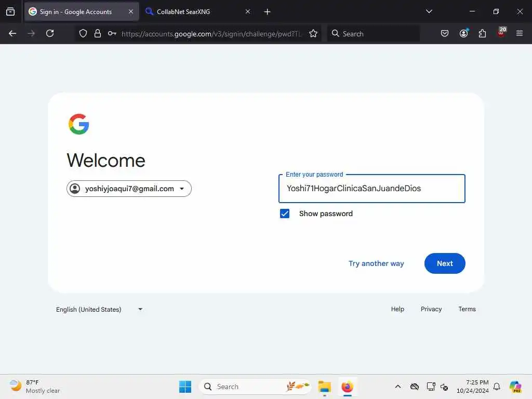Expand the list all tabs chevron
Screen dimensions: 532x399
pos(429,11)
